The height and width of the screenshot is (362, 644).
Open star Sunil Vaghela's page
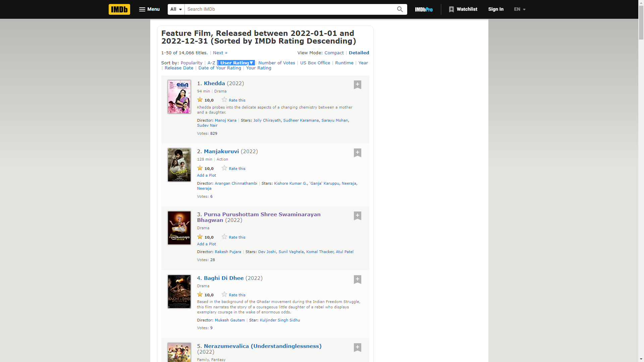coord(291,252)
